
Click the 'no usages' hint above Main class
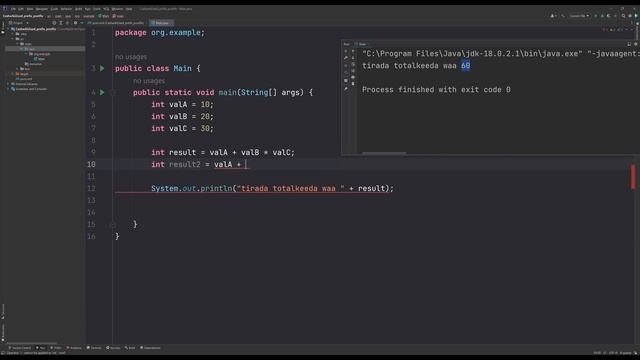(x=131, y=57)
